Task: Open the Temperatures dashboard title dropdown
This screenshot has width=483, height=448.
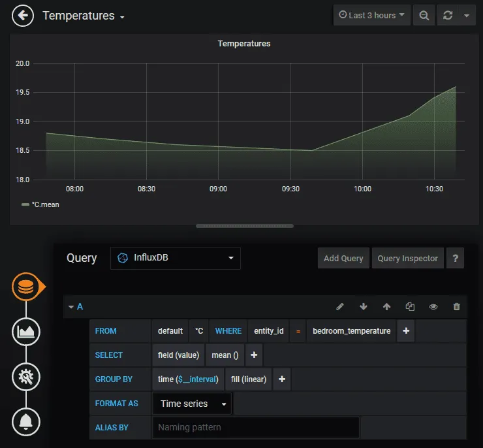Action: click(x=83, y=16)
